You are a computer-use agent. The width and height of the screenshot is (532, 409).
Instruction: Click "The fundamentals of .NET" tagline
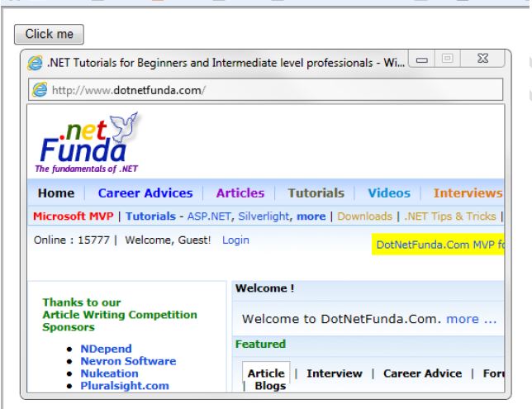(87, 169)
